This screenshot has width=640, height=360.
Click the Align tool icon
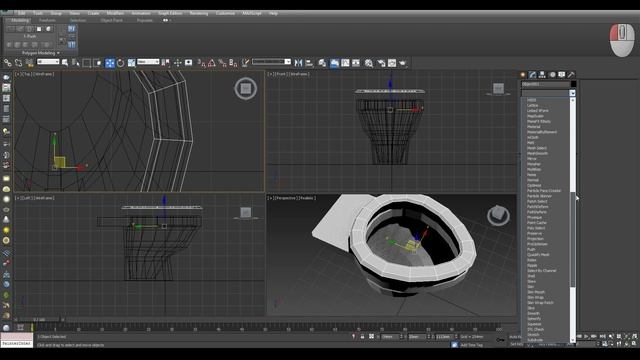309,63
